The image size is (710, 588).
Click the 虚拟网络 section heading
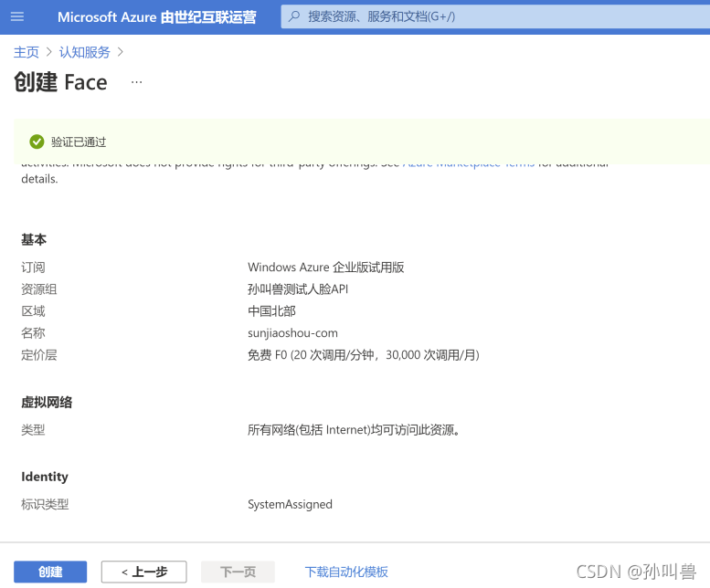pos(47,402)
